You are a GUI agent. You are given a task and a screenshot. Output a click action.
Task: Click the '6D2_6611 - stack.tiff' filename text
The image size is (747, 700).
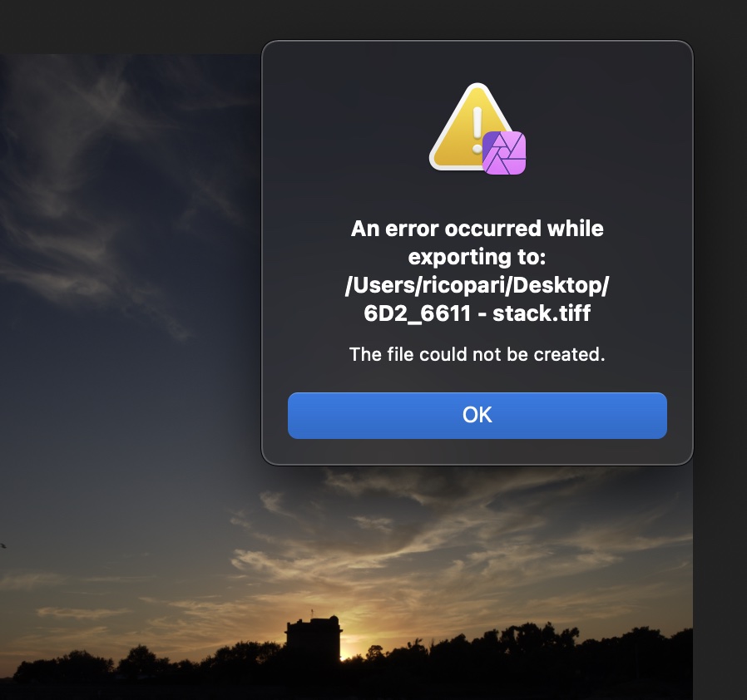point(477,313)
